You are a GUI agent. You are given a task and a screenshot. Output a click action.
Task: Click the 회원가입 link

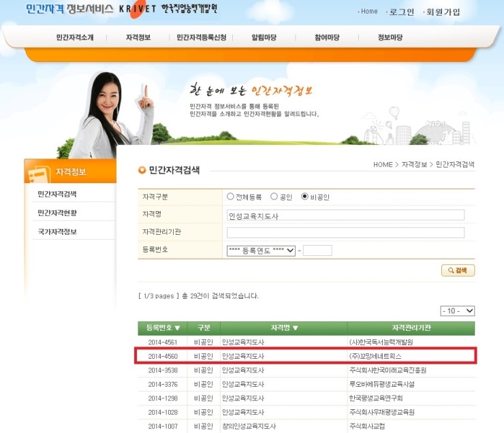click(x=443, y=12)
